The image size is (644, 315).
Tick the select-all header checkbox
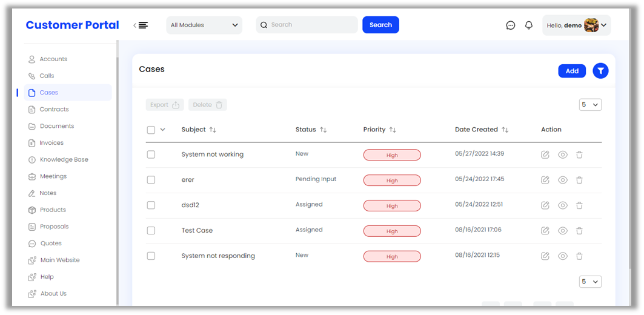[x=151, y=130]
